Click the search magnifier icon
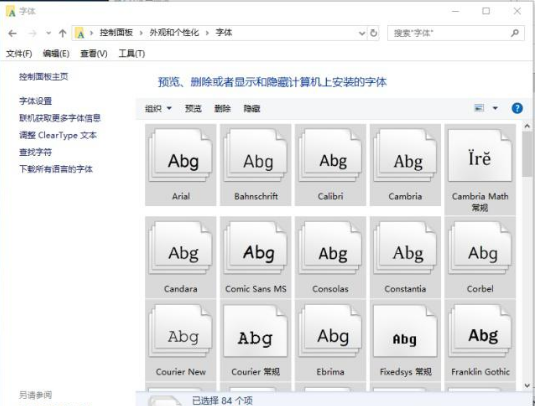The width and height of the screenshot is (539, 406). pyautogui.click(x=515, y=33)
